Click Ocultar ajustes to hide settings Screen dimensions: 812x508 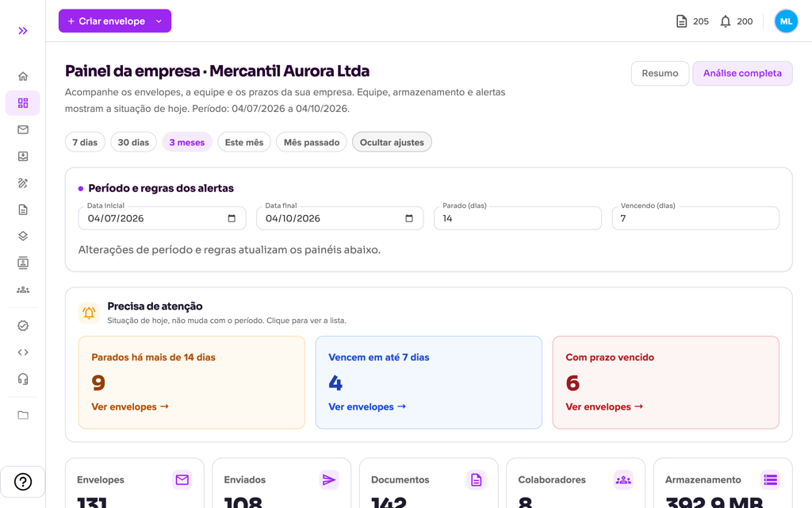pos(392,142)
